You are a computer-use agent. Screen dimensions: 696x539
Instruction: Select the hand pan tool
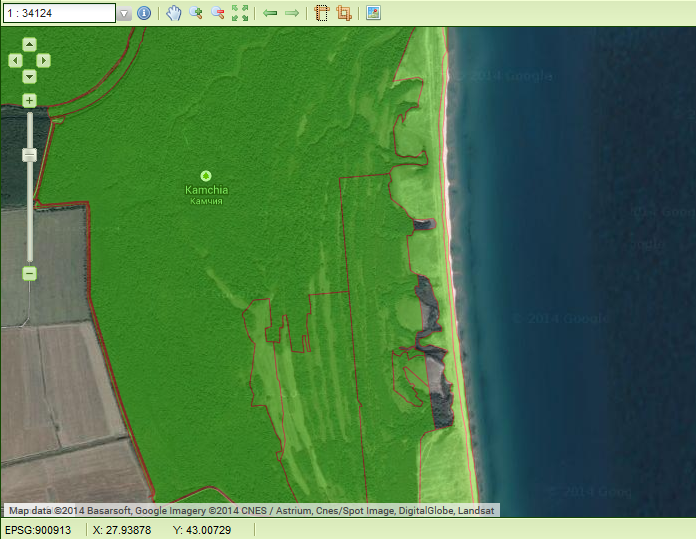(x=173, y=13)
